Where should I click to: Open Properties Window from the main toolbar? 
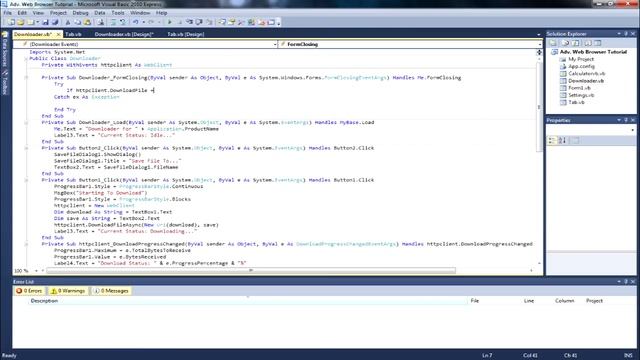[231, 22]
